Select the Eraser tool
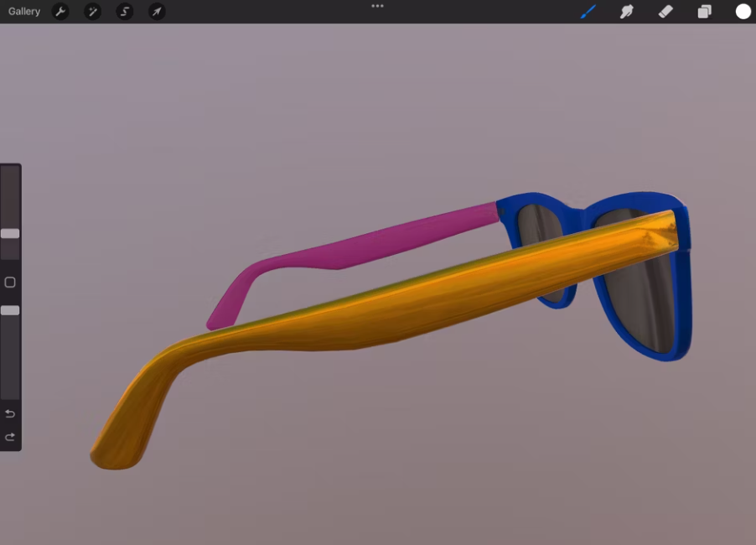This screenshot has height=545, width=756. coord(665,11)
